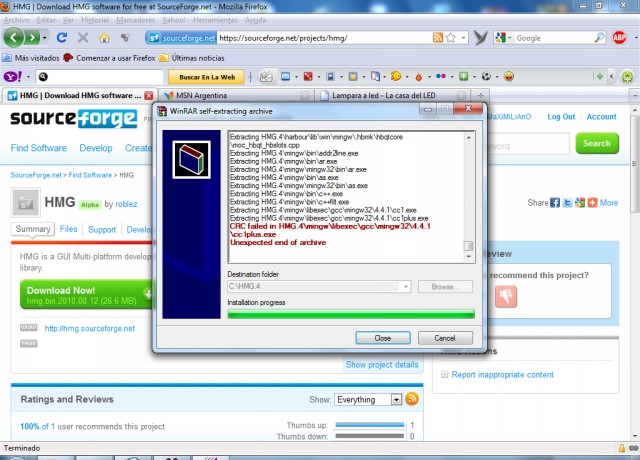640x460 pixels.
Task: Go back with Firefox back arrow
Action: coord(13,38)
